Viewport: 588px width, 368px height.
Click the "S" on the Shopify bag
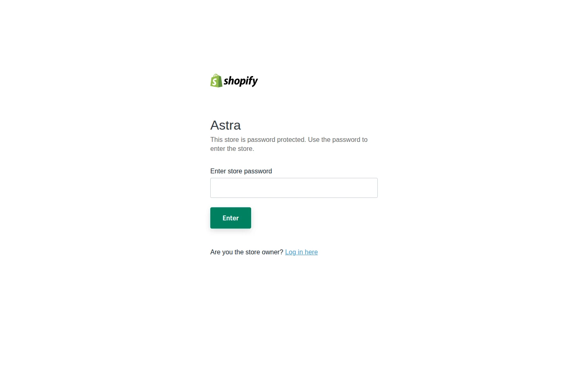pos(214,83)
